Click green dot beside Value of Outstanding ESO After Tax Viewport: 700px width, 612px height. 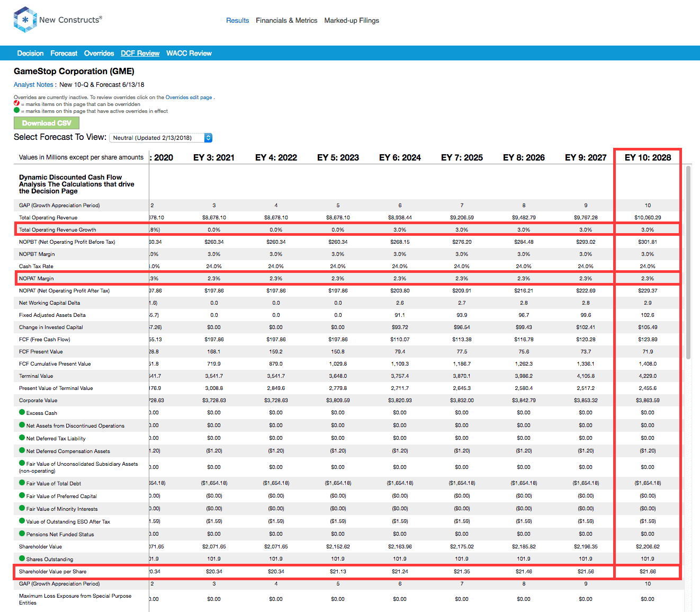(22, 521)
